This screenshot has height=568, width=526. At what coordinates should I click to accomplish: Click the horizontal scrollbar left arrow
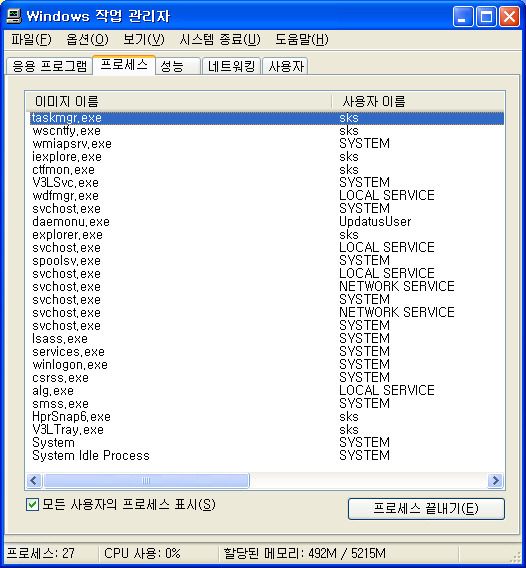click(x=34, y=481)
